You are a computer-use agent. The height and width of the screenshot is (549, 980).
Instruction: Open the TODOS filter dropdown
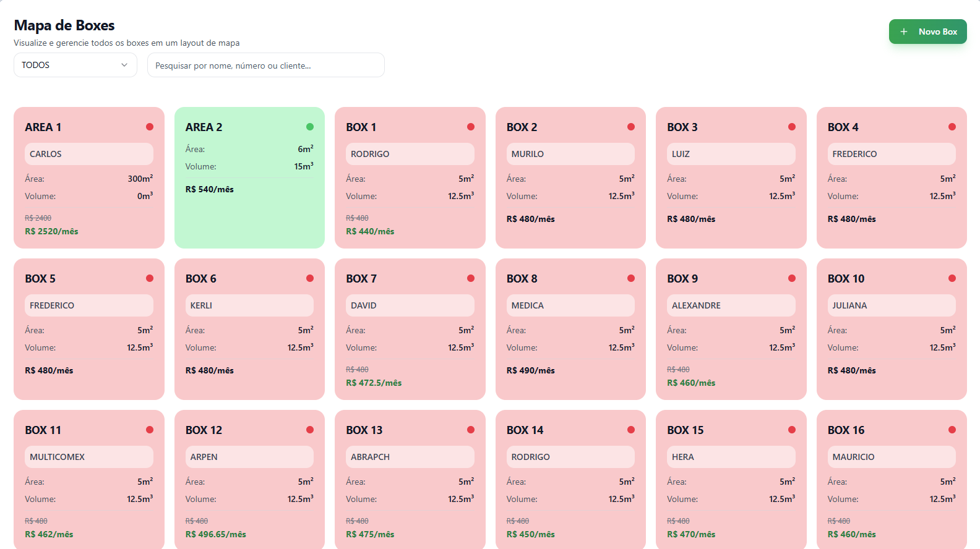[75, 65]
